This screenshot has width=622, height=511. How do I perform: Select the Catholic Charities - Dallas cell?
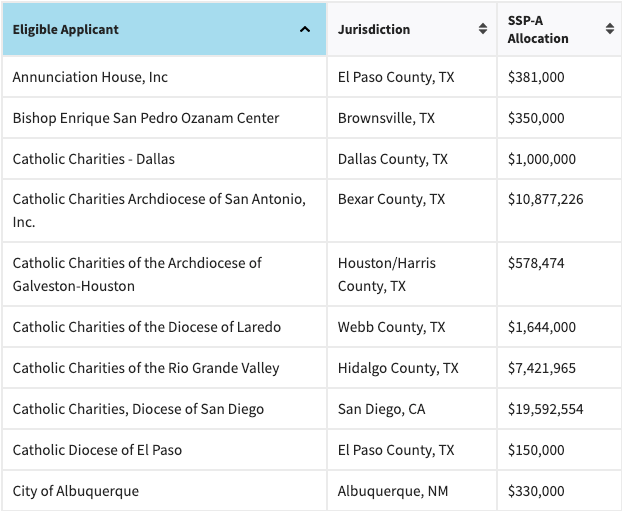(x=164, y=159)
